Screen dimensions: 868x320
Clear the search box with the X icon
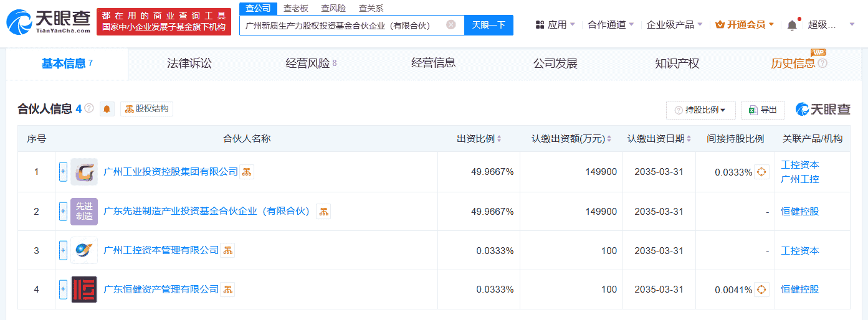tap(451, 25)
